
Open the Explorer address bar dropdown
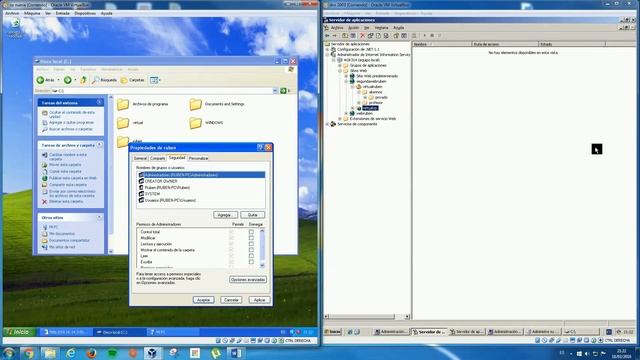point(275,91)
